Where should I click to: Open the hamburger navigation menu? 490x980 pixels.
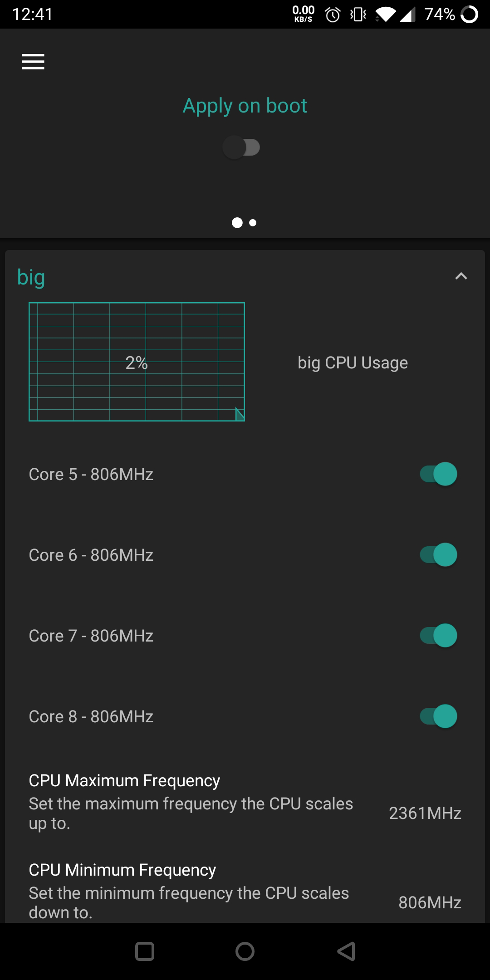click(x=33, y=62)
